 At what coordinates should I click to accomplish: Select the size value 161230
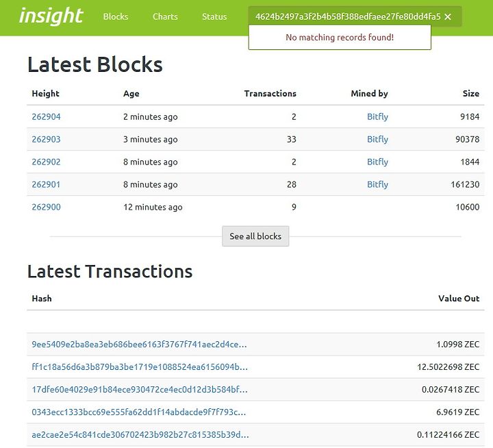465,184
